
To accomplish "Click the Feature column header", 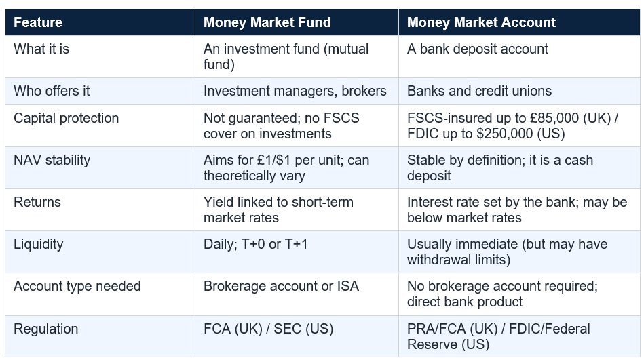I will click(100, 22).
